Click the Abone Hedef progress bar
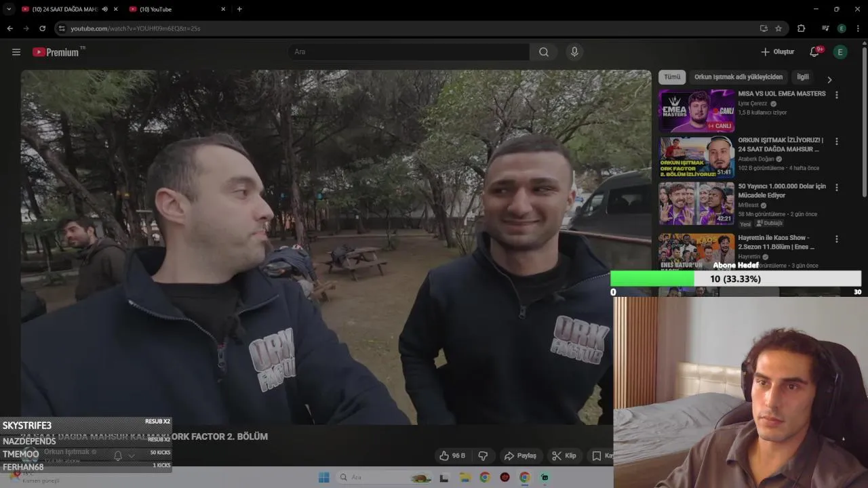This screenshot has height=488, width=868. 736,279
